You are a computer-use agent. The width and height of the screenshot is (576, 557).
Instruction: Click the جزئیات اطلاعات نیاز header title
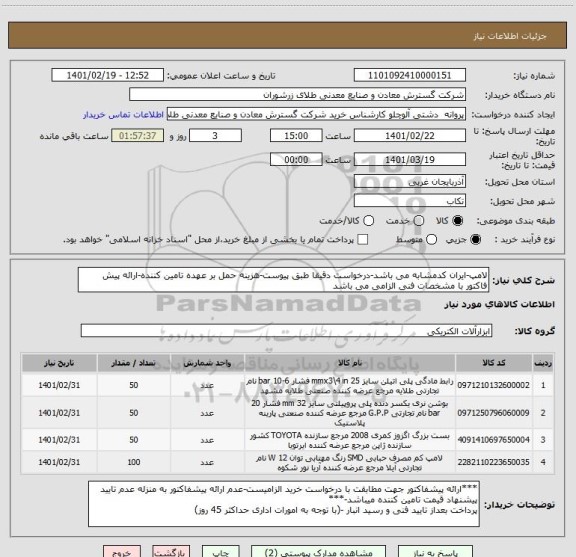click(x=510, y=36)
